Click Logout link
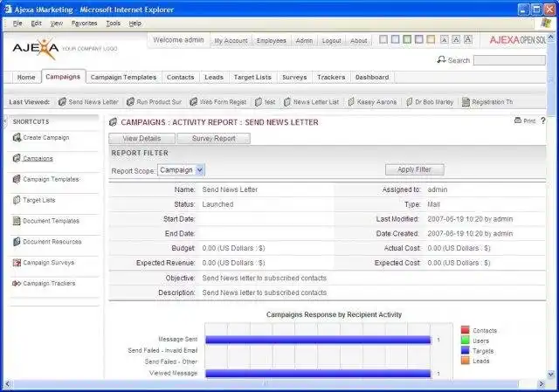The image size is (559, 392). (332, 41)
